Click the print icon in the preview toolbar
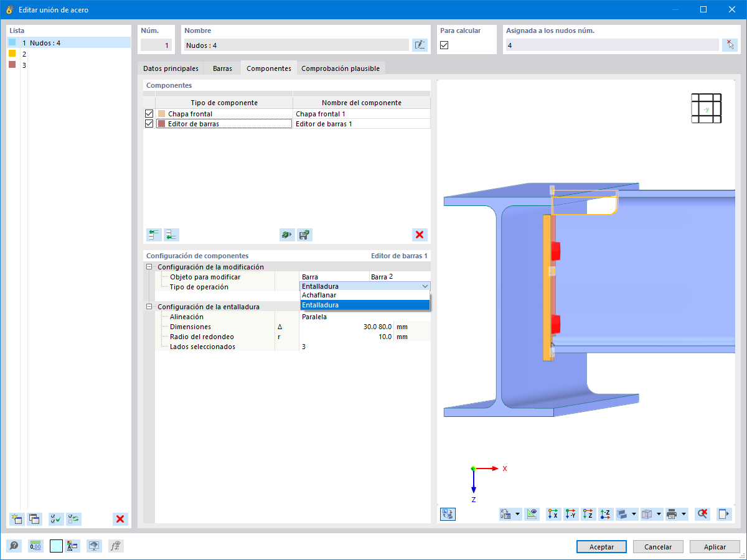Viewport: 747px width, 560px height. 672,514
